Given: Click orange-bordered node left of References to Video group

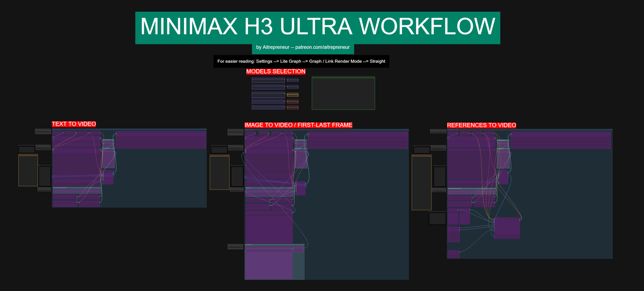Looking at the screenshot, I should point(421,183).
